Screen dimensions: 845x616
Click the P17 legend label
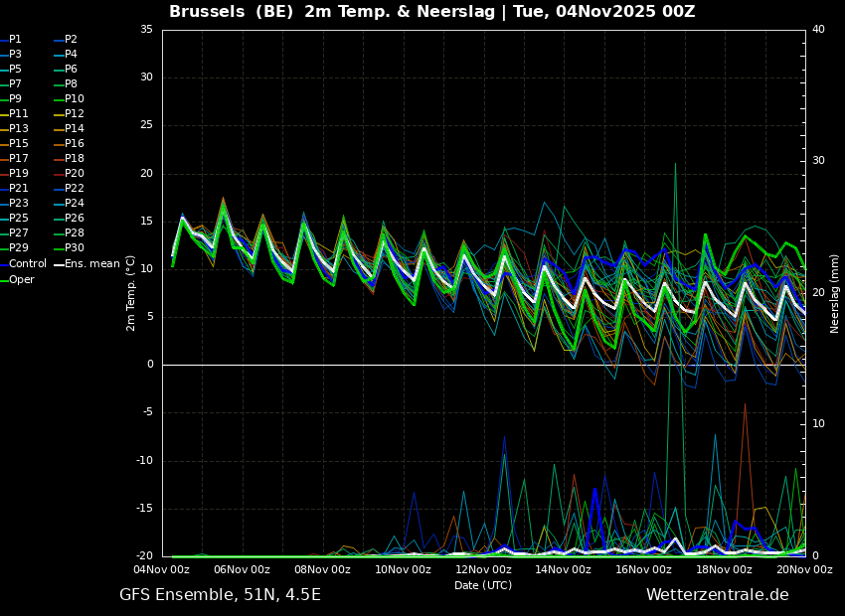(x=18, y=159)
